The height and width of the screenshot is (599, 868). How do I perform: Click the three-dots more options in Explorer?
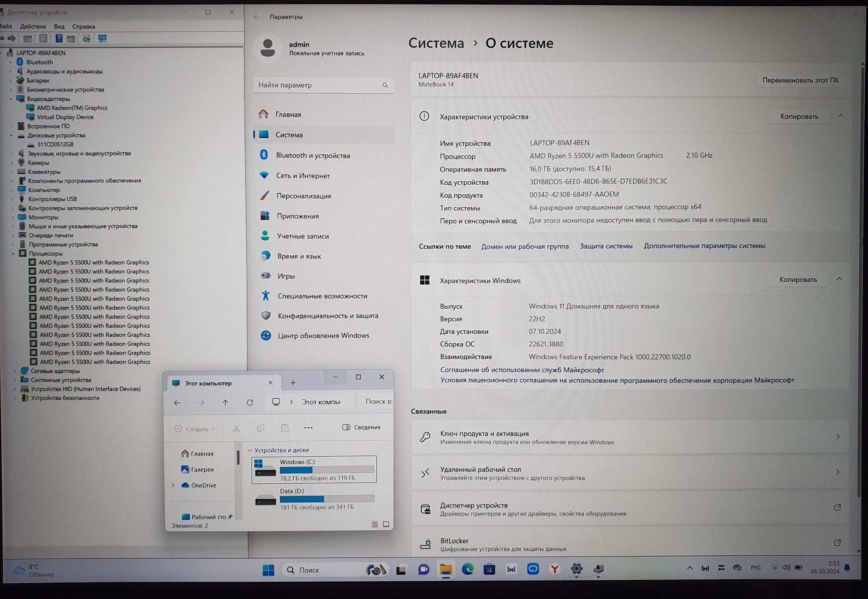[309, 428]
